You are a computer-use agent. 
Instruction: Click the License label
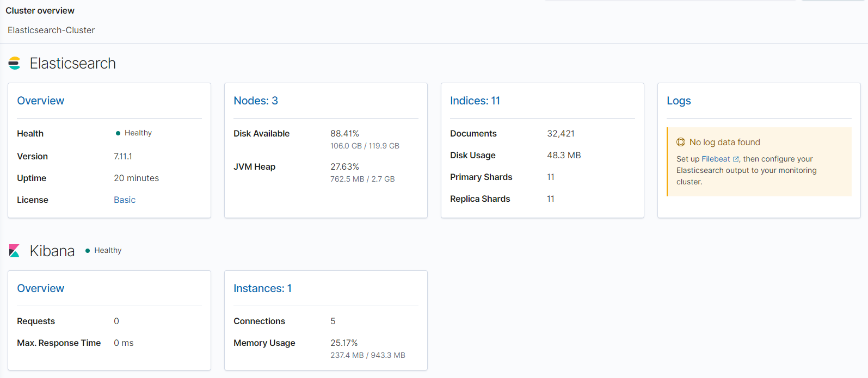tap(33, 200)
